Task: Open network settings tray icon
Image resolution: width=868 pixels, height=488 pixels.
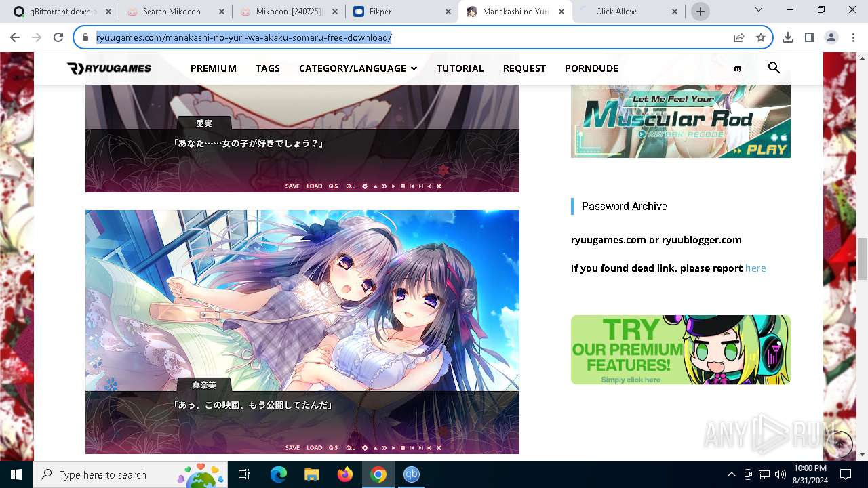Action: click(764, 474)
